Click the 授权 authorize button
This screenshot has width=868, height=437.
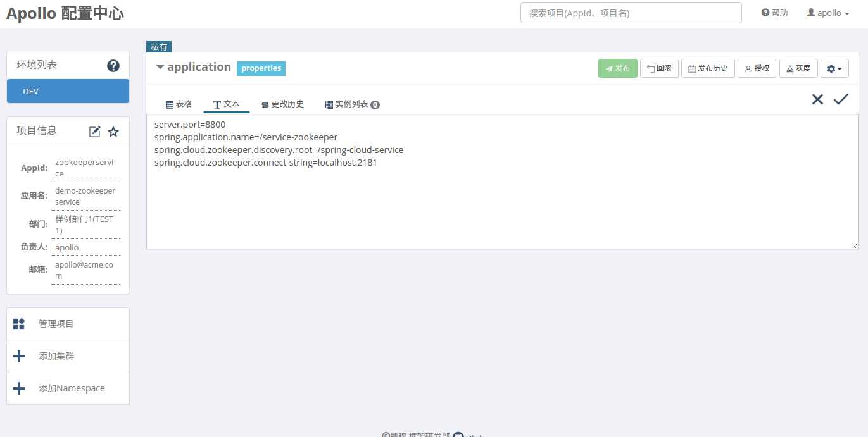pyautogui.click(x=757, y=68)
